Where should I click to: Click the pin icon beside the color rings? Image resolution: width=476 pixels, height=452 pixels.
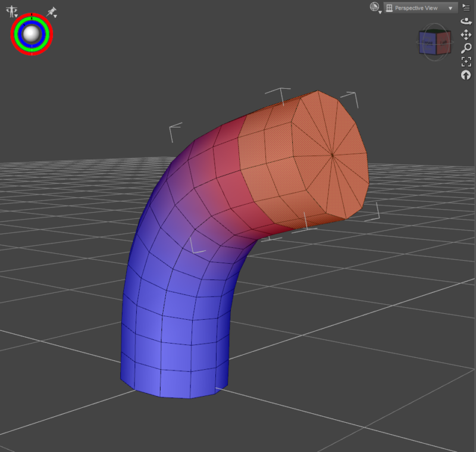(52, 12)
